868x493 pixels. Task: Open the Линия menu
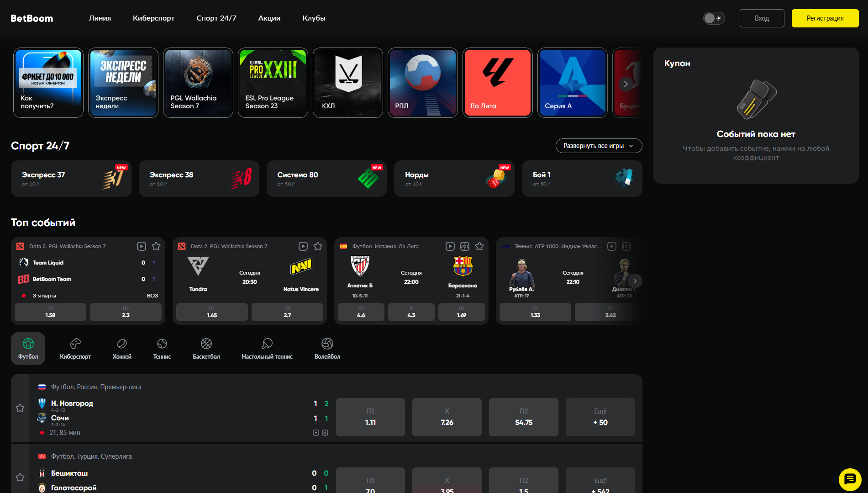[x=100, y=18]
